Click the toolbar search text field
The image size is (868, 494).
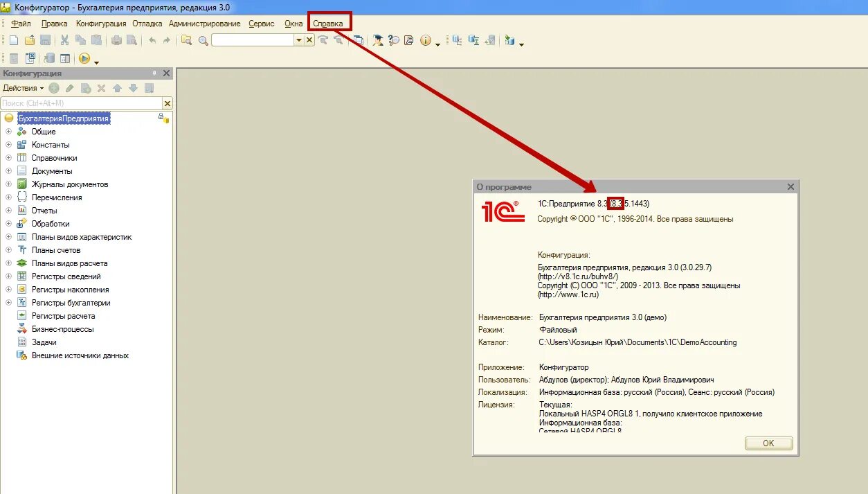pos(253,40)
